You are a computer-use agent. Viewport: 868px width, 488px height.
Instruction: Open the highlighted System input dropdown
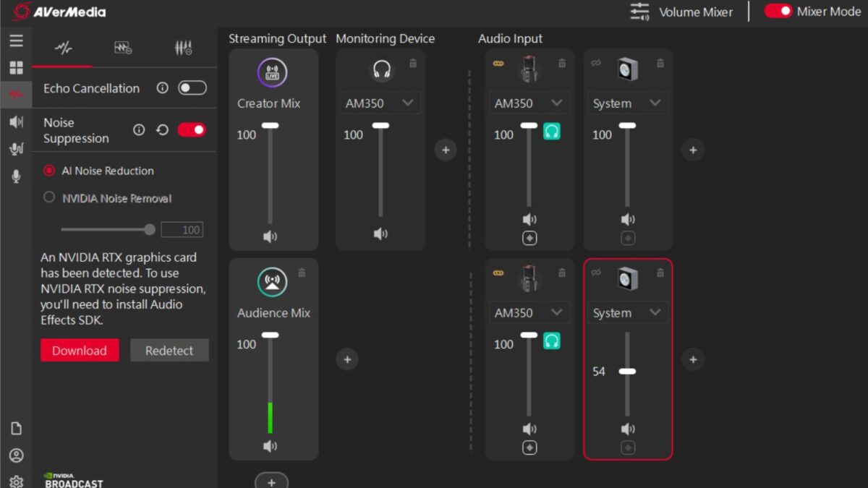pyautogui.click(x=628, y=313)
